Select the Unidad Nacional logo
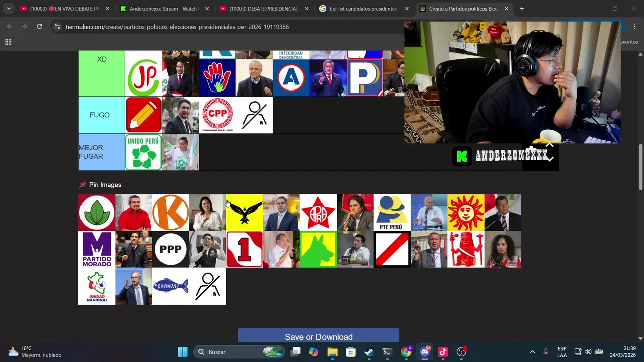Image resolution: width=644 pixels, height=362 pixels. coord(97,286)
